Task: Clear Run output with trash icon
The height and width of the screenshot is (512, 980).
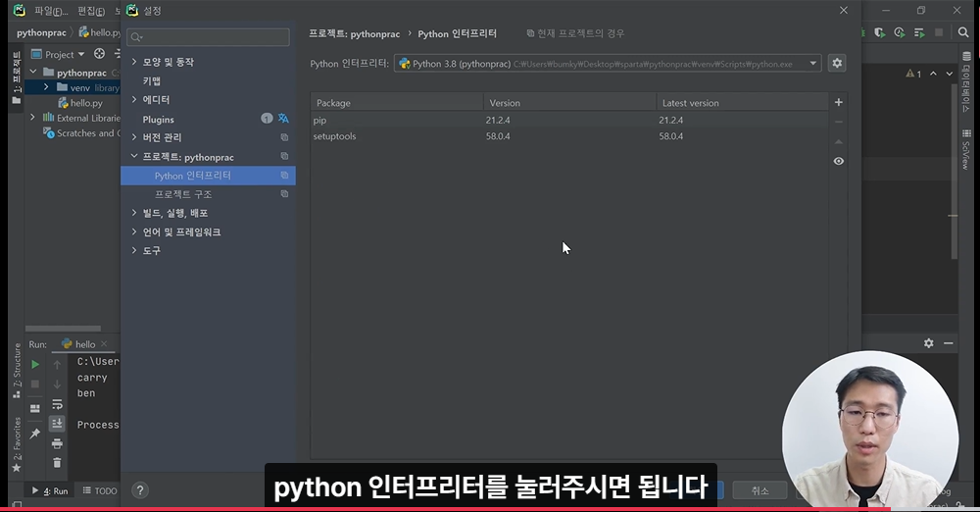Action: point(57,463)
